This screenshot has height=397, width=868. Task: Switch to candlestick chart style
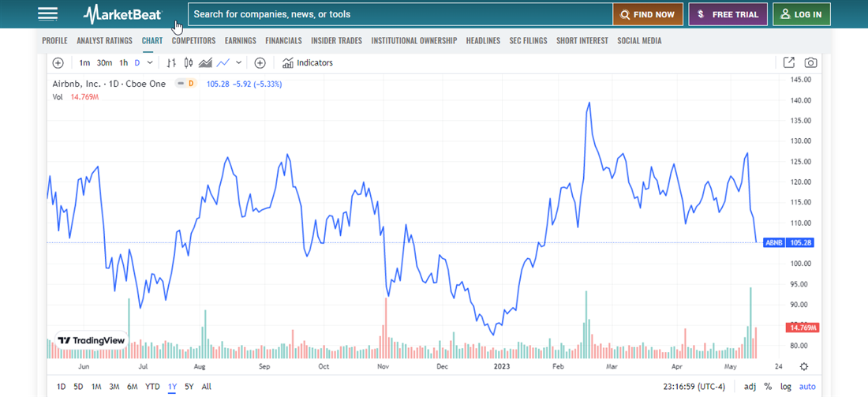189,63
